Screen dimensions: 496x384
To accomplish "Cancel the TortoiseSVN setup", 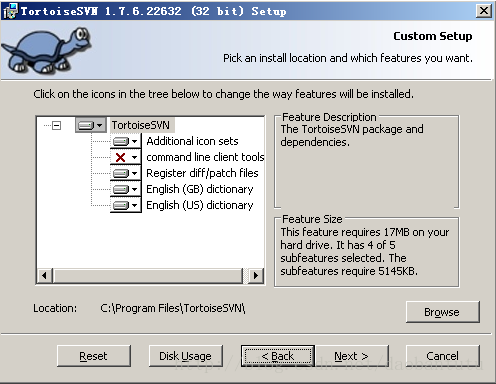I will point(443,356).
